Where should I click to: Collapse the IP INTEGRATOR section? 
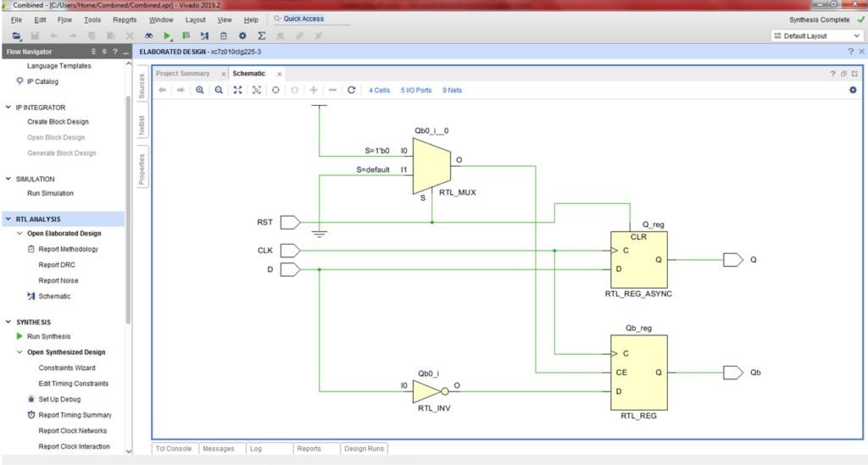click(x=8, y=108)
